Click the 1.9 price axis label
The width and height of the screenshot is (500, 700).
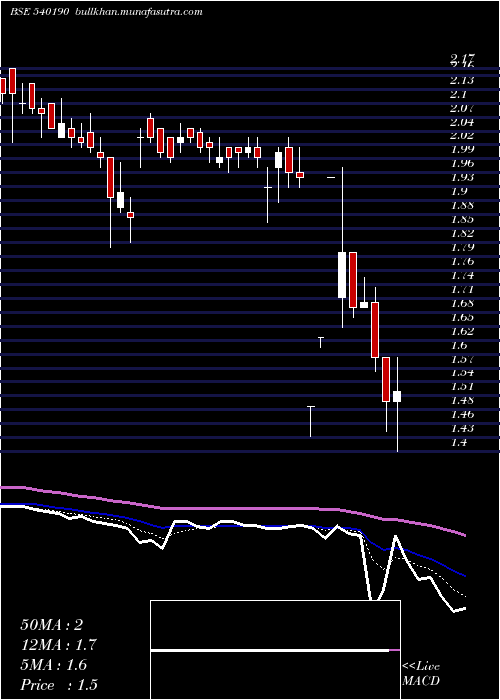(x=459, y=191)
